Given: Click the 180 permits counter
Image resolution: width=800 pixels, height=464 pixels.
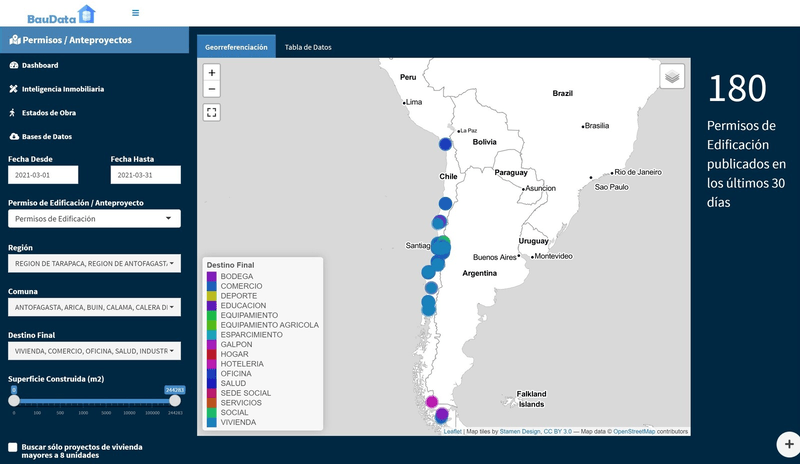Looking at the screenshot, I should (x=737, y=88).
